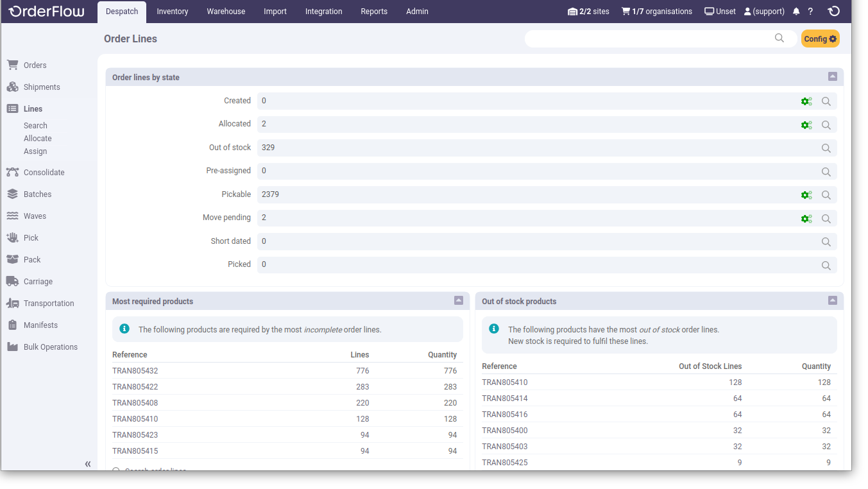
Task: Collapse the sidebar with the chevron arrow
Action: (x=88, y=463)
